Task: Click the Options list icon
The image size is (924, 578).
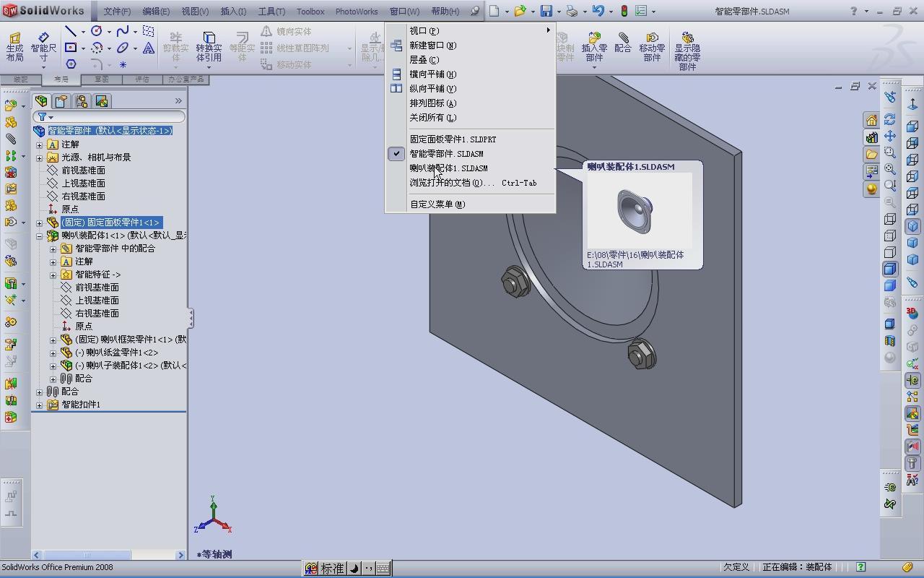Action: 642,11
